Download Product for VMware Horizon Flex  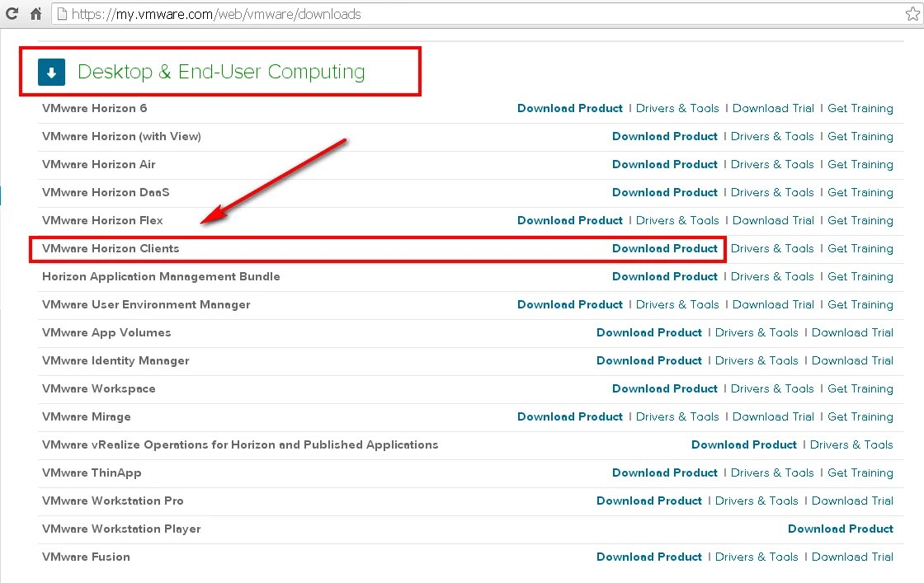(x=570, y=220)
